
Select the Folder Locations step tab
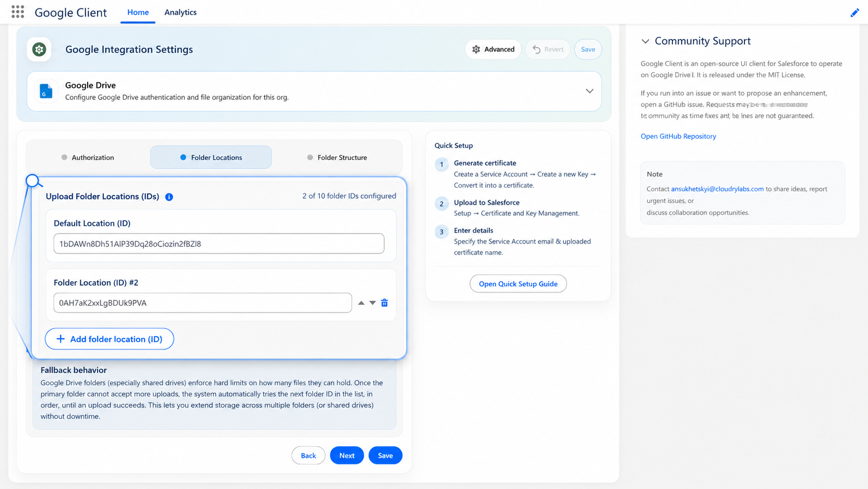click(211, 157)
